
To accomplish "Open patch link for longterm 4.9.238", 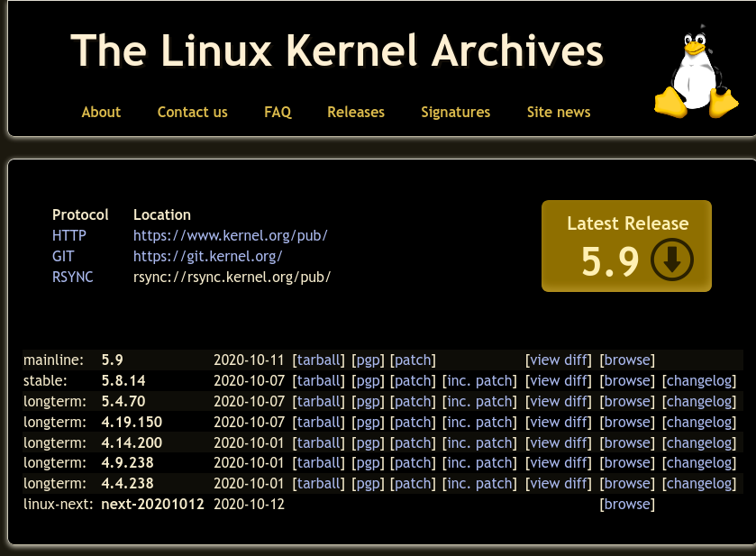I will click(x=413, y=462).
